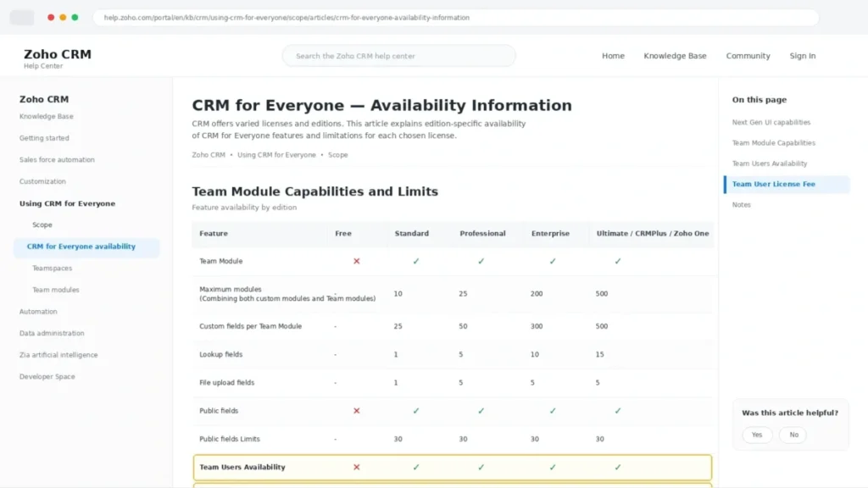
Task: Click Sign In in the header
Action: (x=802, y=56)
